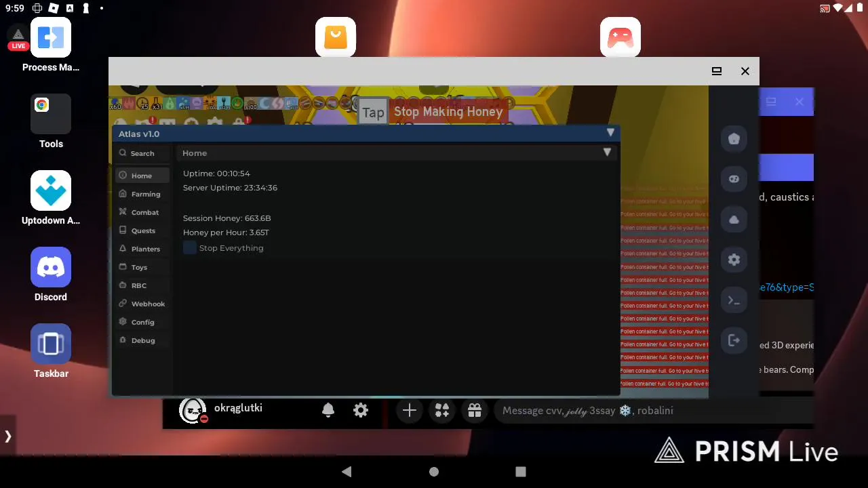868x488 pixels.
Task: Click the Server Uptime: 23:34:36 text
Action: tap(230, 188)
